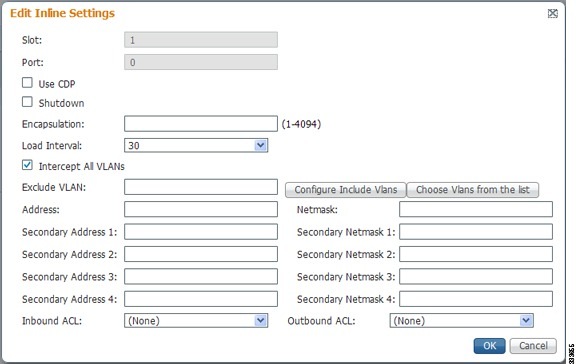Uncheck Intercept All VLANs
576x364 pixels.
click(x=27, y=165)
